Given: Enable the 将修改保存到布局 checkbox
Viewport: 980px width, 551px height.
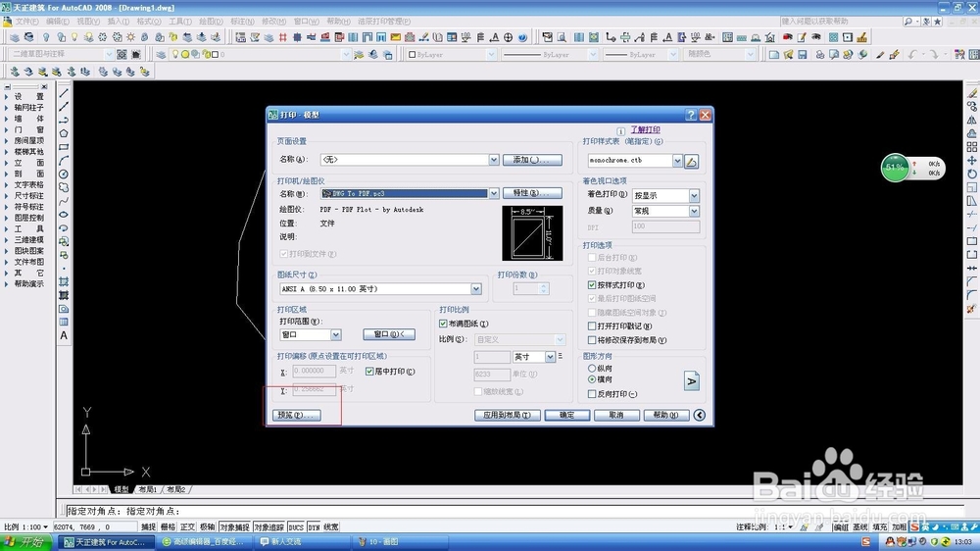Looking at the screenshot, I should tap(592, 340).
